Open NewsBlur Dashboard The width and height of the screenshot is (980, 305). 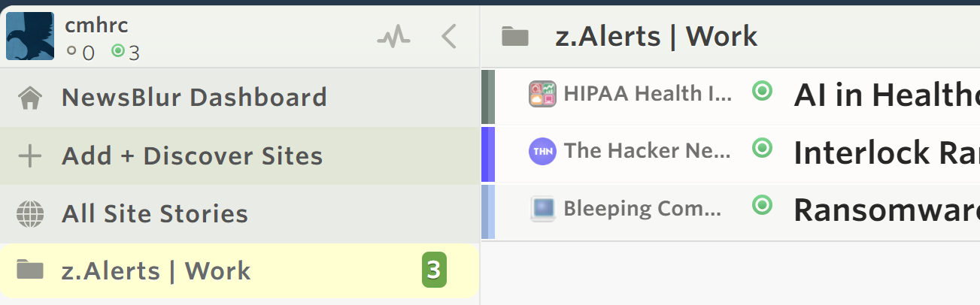[194, 98]
